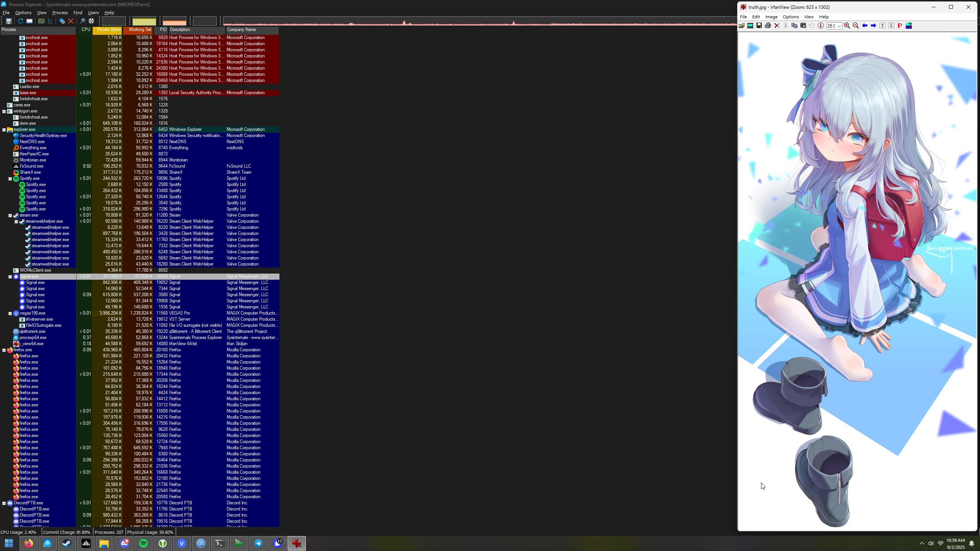Click IrfanView's Print icon

(768, 26)
